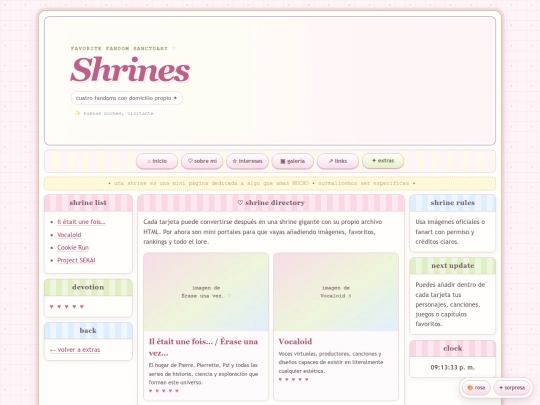Open the Vocaloid image placeholder
This screenshot has width=540, height=405.
pos(336,292)
